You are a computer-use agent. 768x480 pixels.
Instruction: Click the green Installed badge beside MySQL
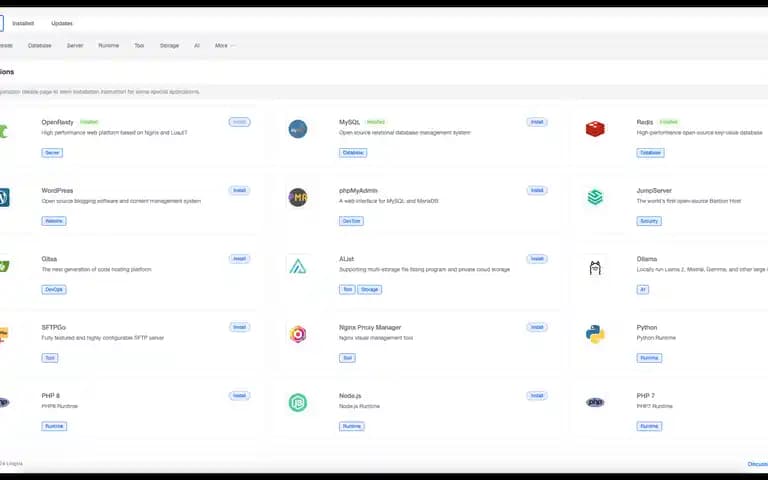coord(376,122)
